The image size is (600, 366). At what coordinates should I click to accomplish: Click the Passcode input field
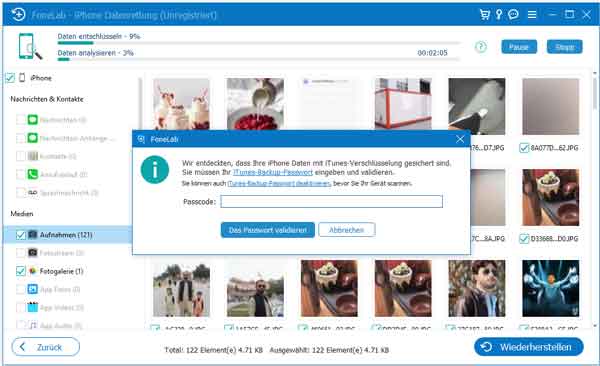(x=331, y=202)
